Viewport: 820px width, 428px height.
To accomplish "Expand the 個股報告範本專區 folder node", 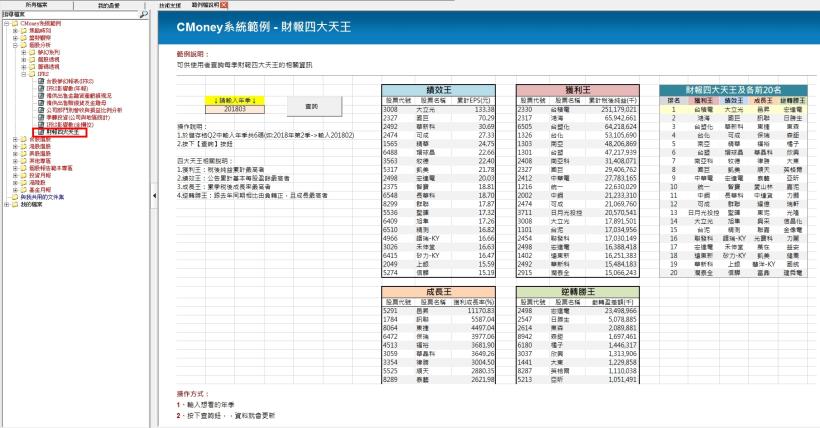I will click(15, 168).
